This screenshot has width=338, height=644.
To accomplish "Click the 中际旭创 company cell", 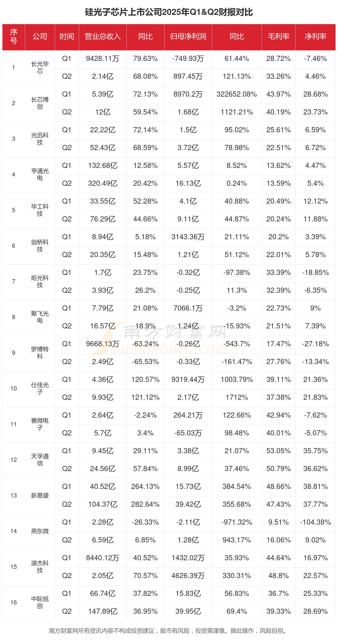I will point(40,602).
